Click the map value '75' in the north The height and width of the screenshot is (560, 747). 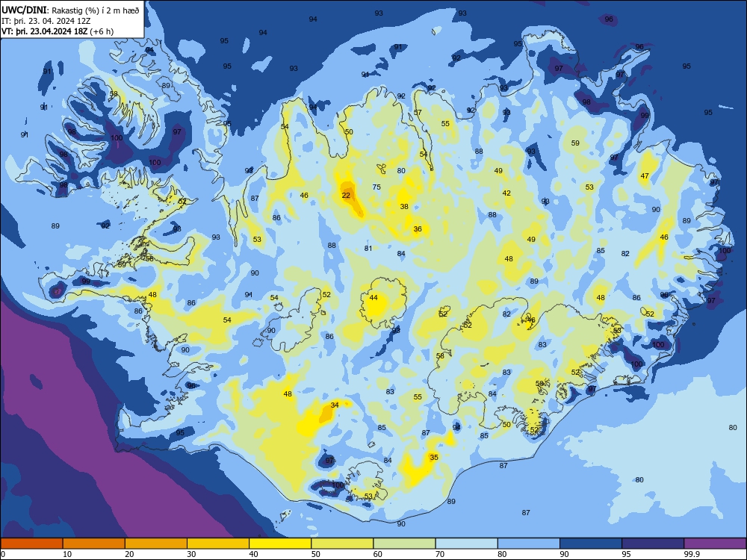376,187
